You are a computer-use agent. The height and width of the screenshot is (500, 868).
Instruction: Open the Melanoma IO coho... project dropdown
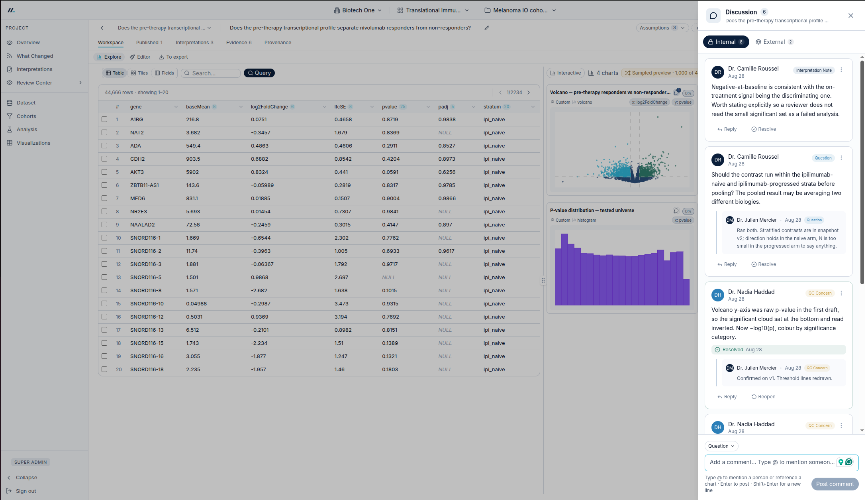(520, 10)
